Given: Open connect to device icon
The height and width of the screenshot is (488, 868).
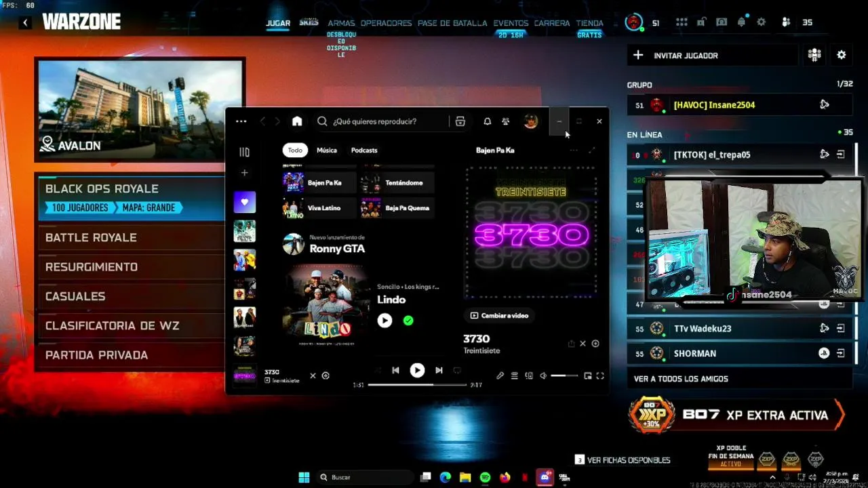Looking at the screenshot, I should (529, 375).
